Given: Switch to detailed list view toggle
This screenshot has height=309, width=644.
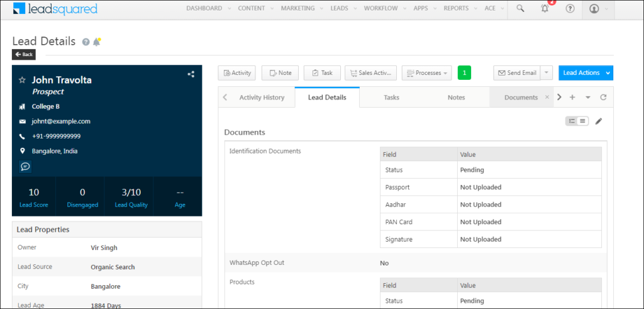Looking at the screenshot, I should [x=572, y=121].
